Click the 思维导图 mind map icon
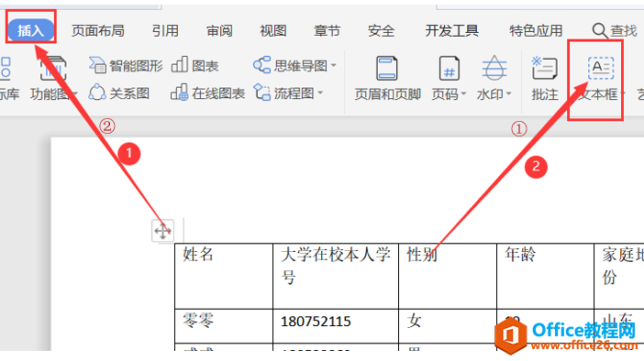 pos(261,65)
